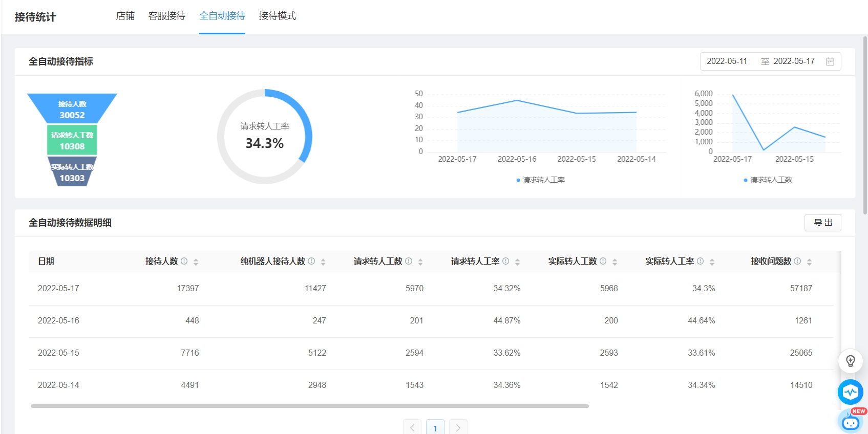The width and height of the screenshot is (868, 434).
Task: Click the 日期 column header
Action: pyautogui.click(x=46, y=261)
